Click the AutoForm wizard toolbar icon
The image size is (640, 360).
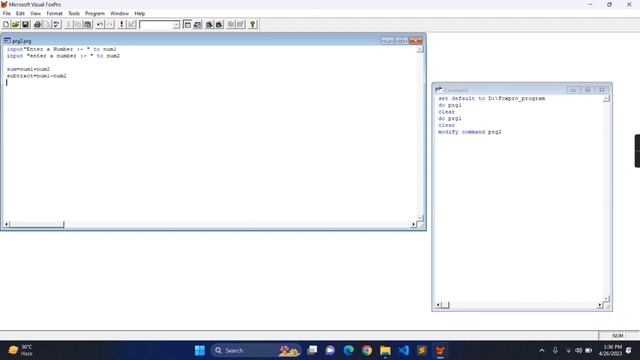pyautogui.click(x=231, y=24)
